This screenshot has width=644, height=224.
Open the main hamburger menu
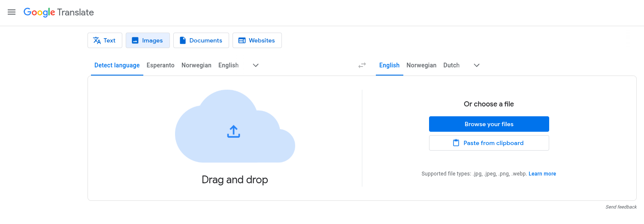click(x=12, y=12)
